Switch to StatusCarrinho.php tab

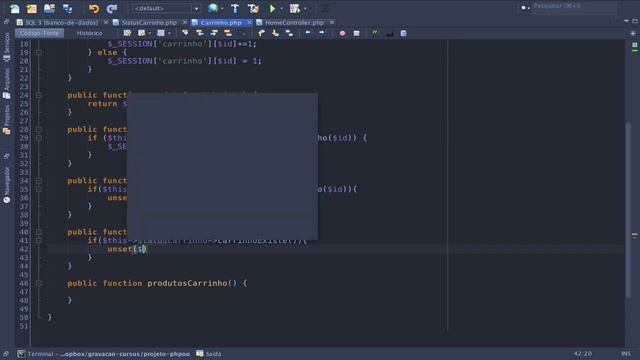149,22
